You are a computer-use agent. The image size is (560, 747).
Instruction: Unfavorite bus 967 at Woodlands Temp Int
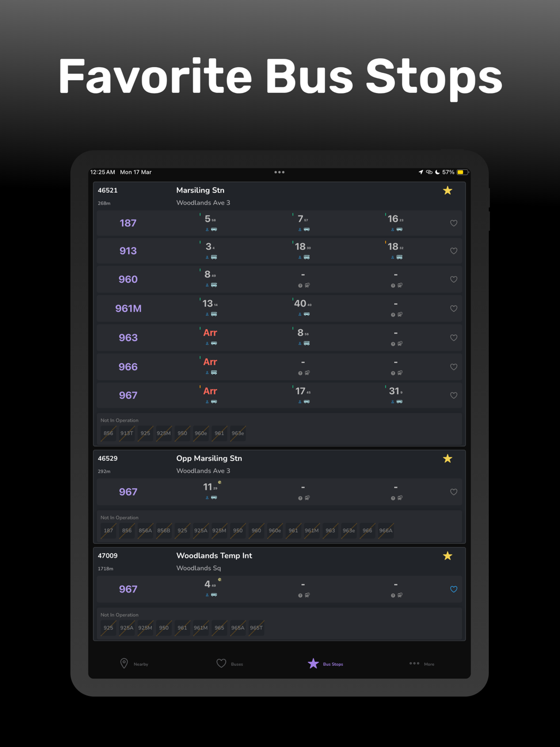point(454,589)
